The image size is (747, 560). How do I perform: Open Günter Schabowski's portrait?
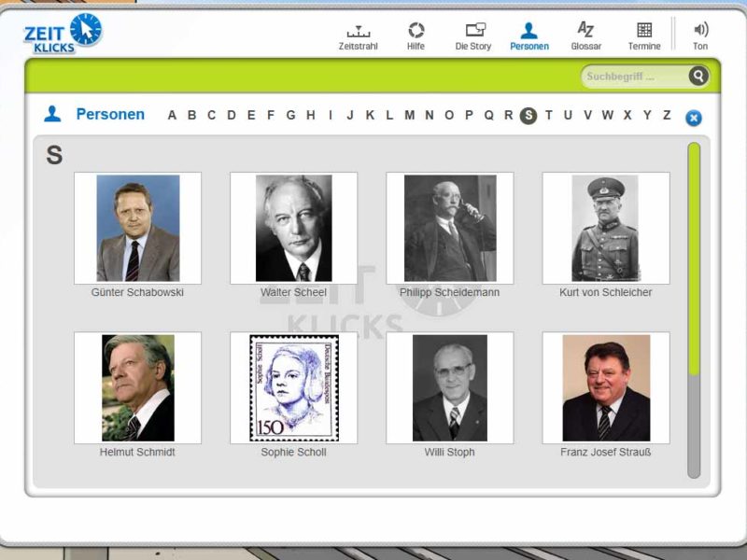pos(137,228)
